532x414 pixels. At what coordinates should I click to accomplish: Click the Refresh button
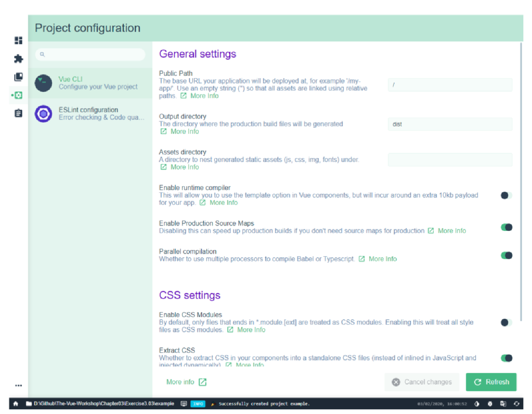pos(491,382)
